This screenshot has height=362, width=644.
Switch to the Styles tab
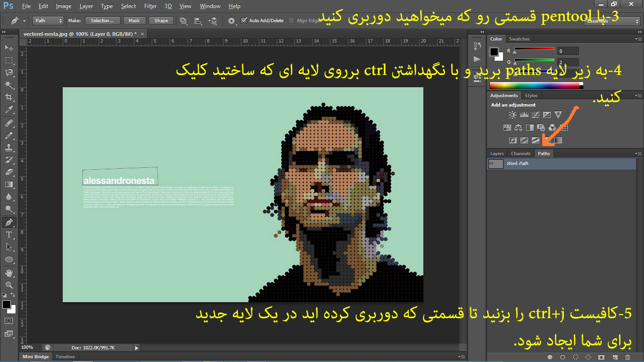coord(531,96)
